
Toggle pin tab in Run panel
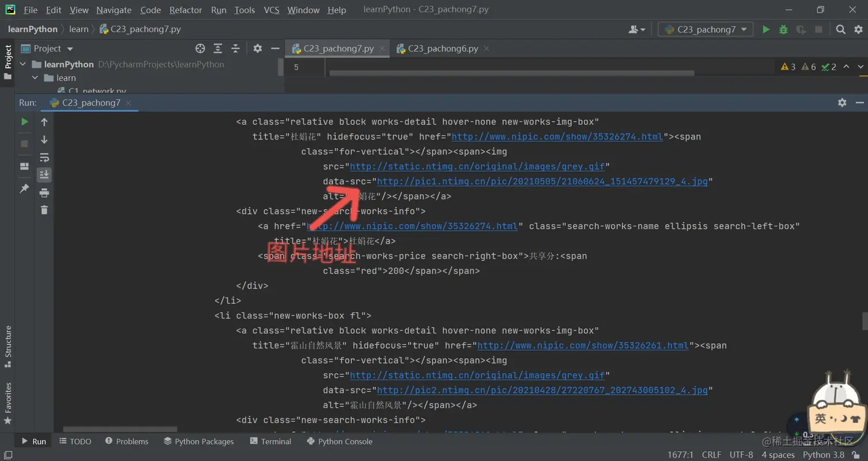click(24, 188)
